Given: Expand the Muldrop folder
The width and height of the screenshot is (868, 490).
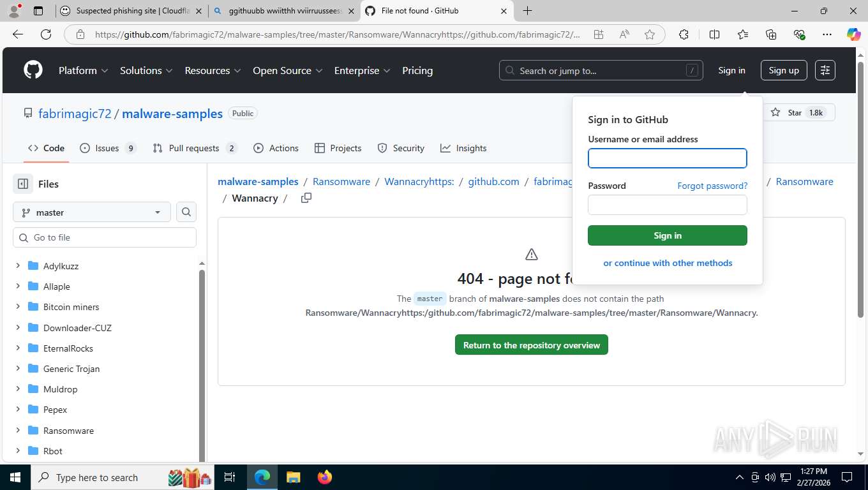Looking at the screenshot, I should [18, 389].
